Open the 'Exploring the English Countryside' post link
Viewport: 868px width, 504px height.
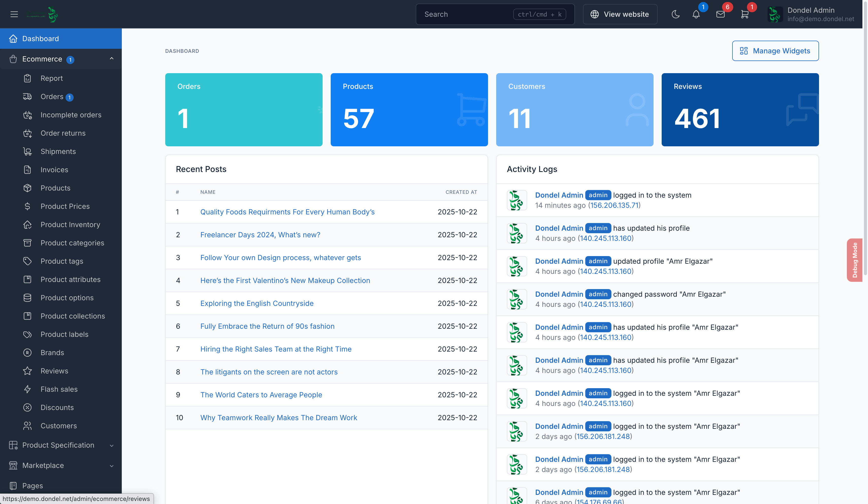[x=257, y=303]
